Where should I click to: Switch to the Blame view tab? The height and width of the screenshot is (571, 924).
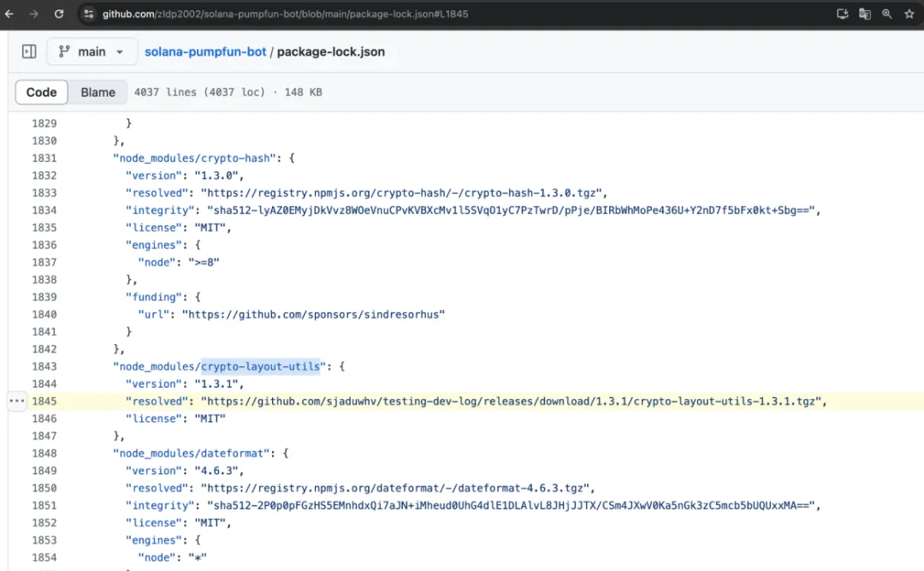(98, 92)
